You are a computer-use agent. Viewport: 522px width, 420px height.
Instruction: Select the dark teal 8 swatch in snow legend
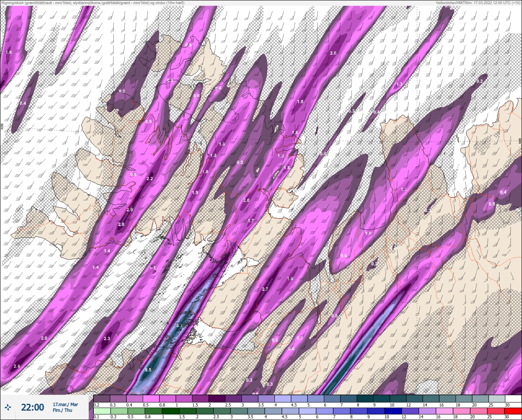point(365,398)
